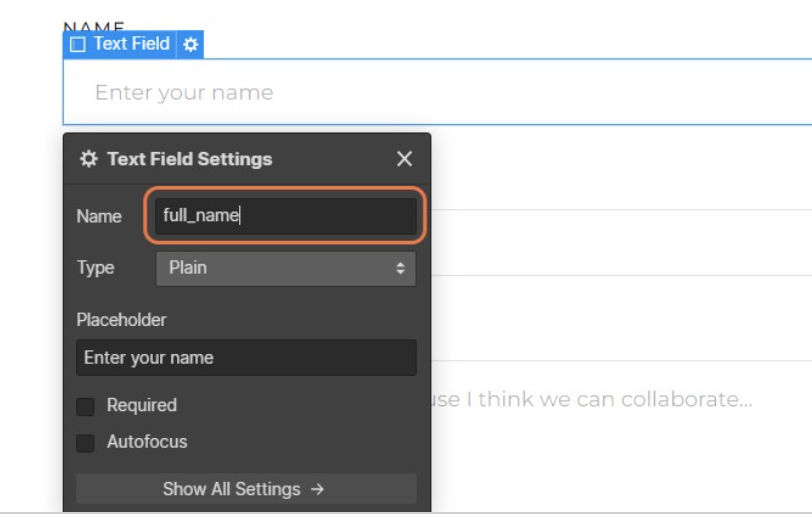This screenshot has width=812, height=518.
Task: Click the Text Field Settings panel title
Action: [x=189, y=159]
